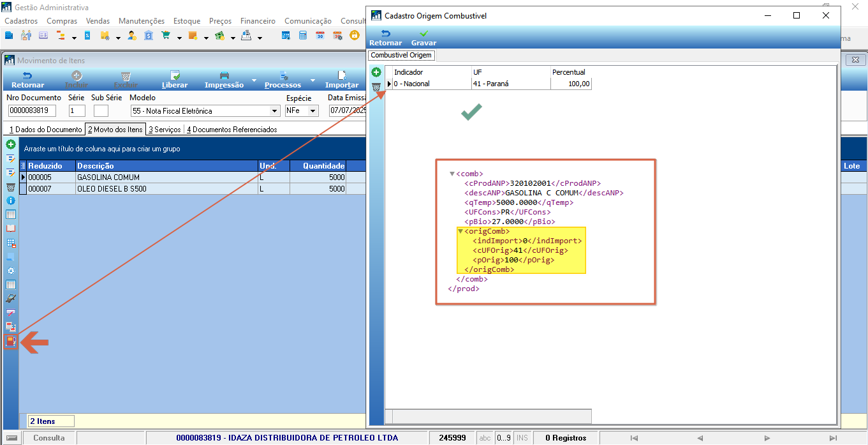This screenshot has height=445, width=868.
Task: Click the Liberar toolbar icon
Action: click(x=175, y=80)
